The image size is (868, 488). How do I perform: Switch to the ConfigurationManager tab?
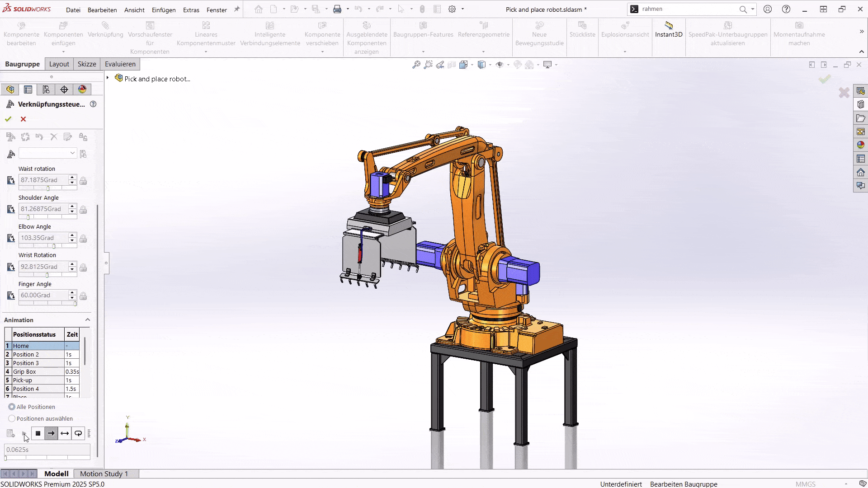pyautogui.click(x=45, y=89)
